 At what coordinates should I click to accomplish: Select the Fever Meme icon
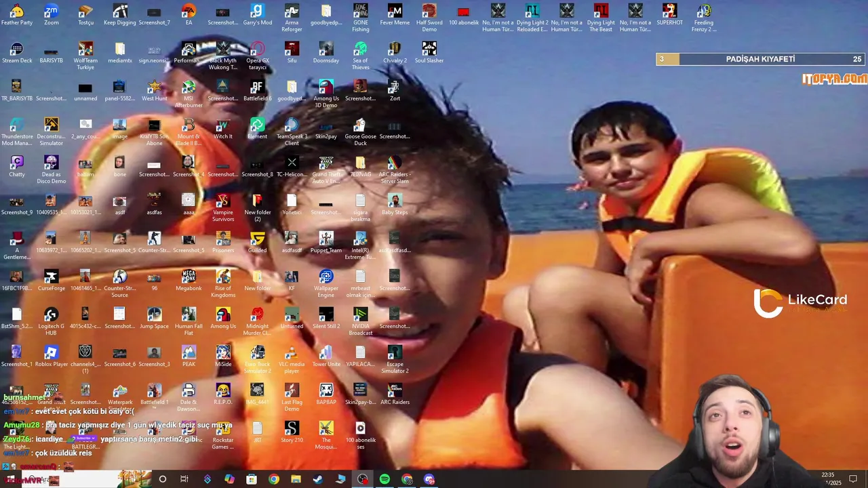click(395, 12)
